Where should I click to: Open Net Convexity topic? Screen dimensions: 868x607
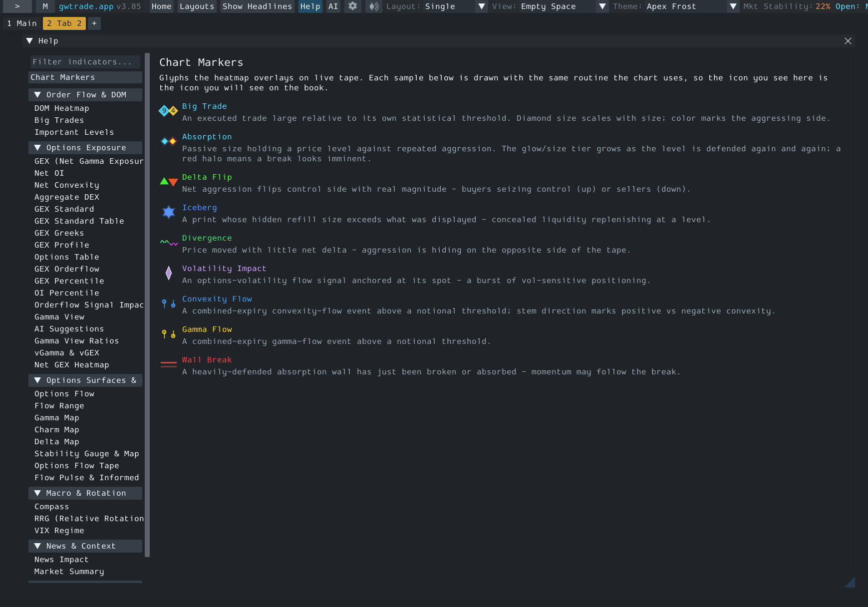pyautogui.click(x=67, y=185)
